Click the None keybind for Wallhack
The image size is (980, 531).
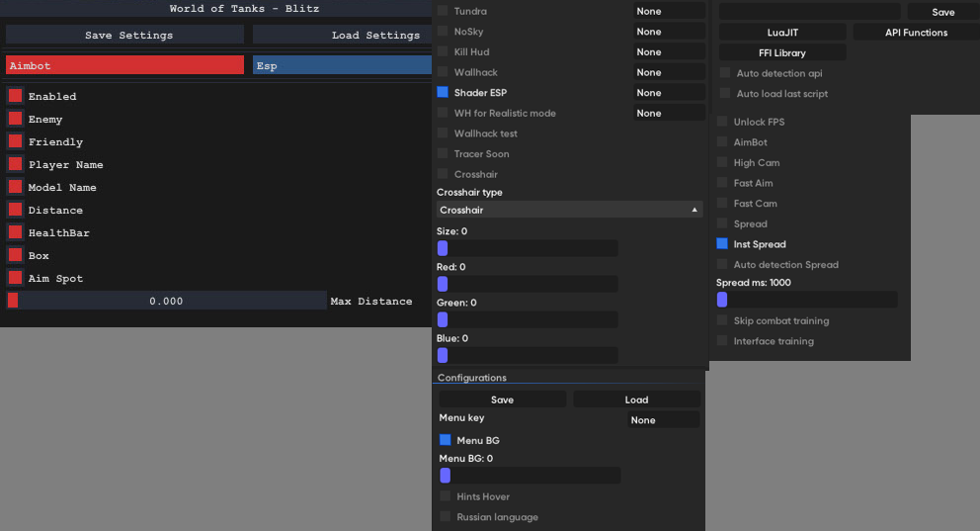pos(669,72)
